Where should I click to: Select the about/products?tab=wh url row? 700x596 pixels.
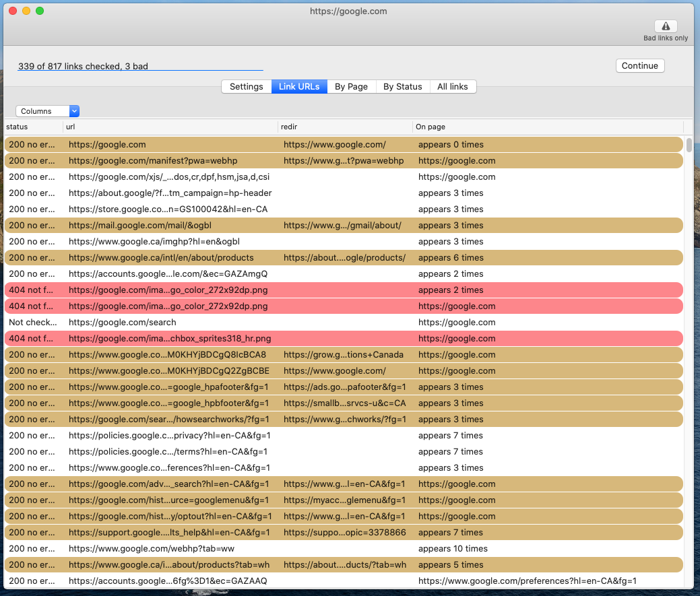click(x=344, y=565)
